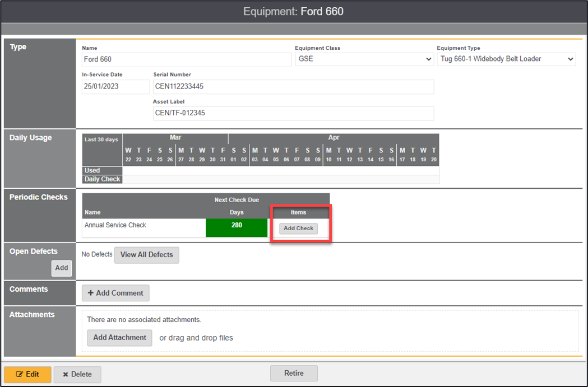Click the Name input field
This screenshot has width=588, height=387.
(187, 59)
